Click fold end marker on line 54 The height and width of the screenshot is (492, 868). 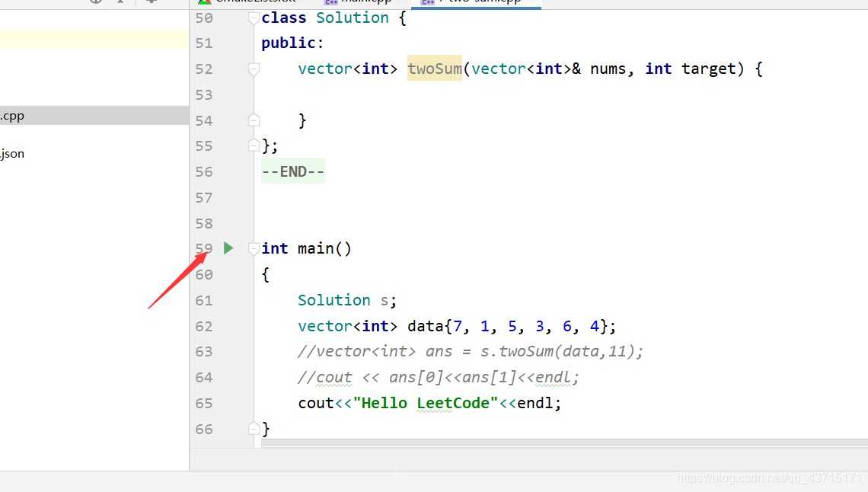[x=254, y=120]
